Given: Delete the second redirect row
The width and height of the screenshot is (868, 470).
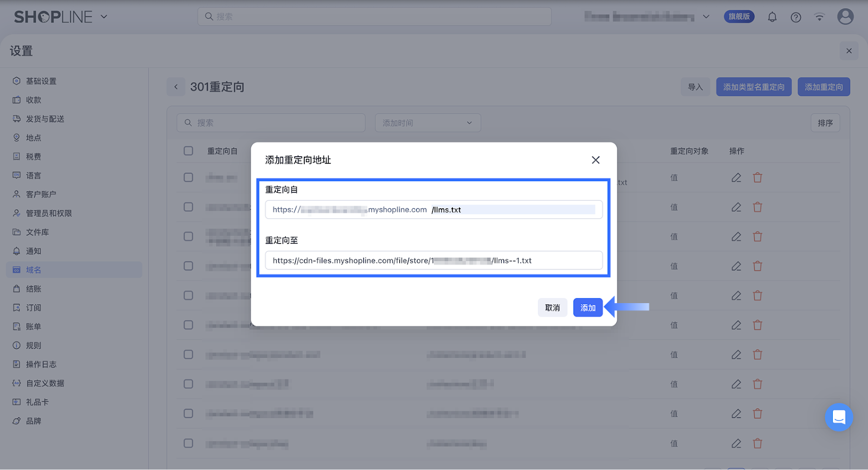Looking at the screenshot, I should click(758, 207).
